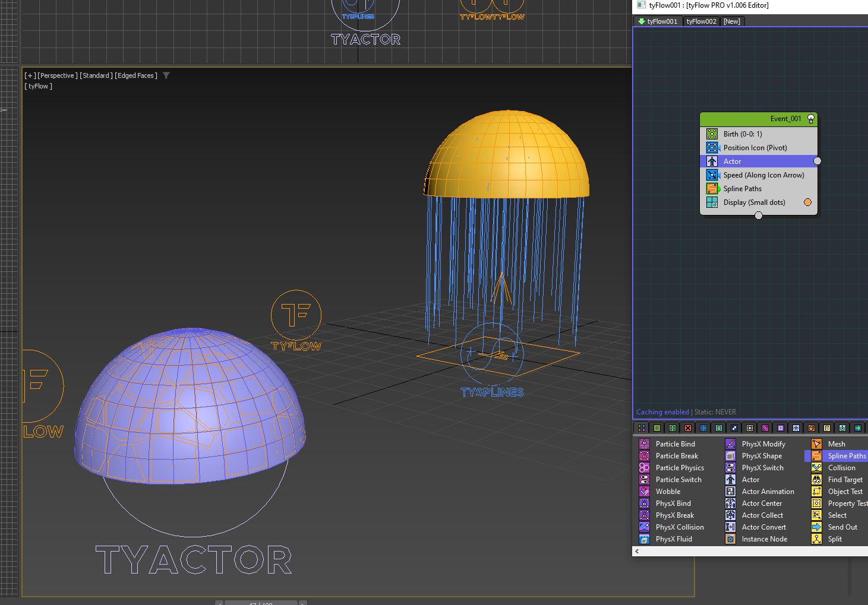Image resolution: width=868 pixels, height=605 pixels.
Task: Click the [tyFlow] viewport label
Action: (x=39, y=86)
